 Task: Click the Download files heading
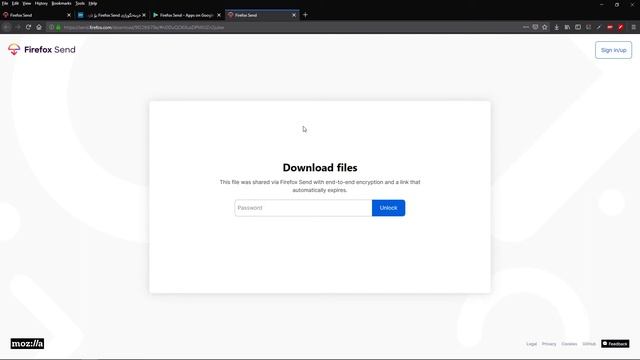tap(320, 168)
